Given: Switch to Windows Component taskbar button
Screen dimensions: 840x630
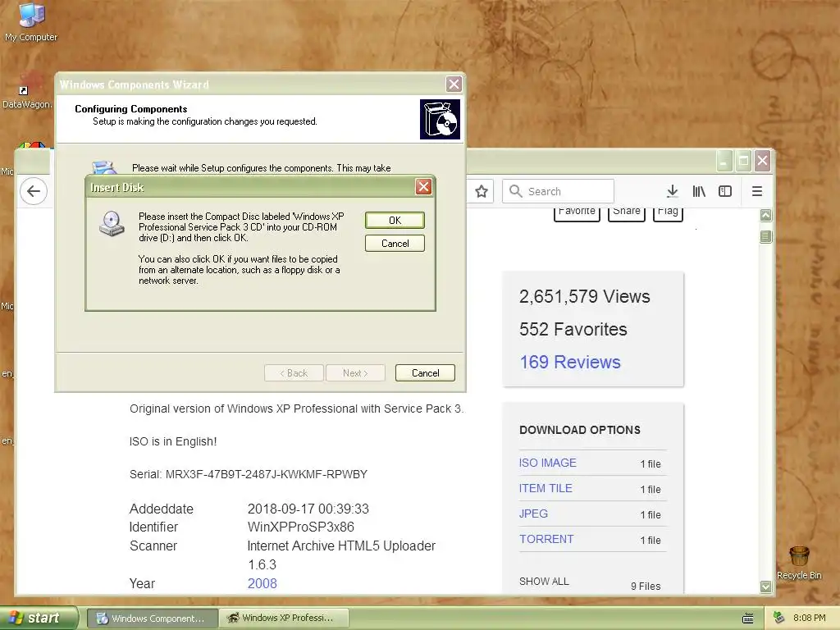Looking at the screenshot, I should [x=152, y=619].
